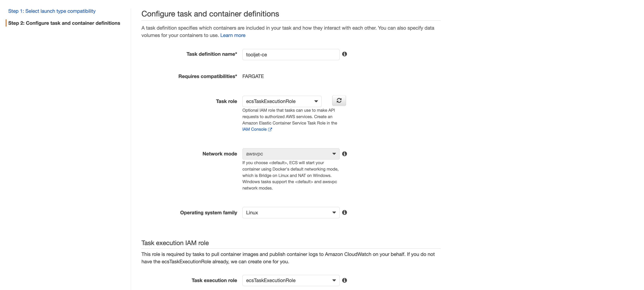644x290 pixels.
Task: Open Operating system family Linux dropdown
Action: click(x=291, y=213)
